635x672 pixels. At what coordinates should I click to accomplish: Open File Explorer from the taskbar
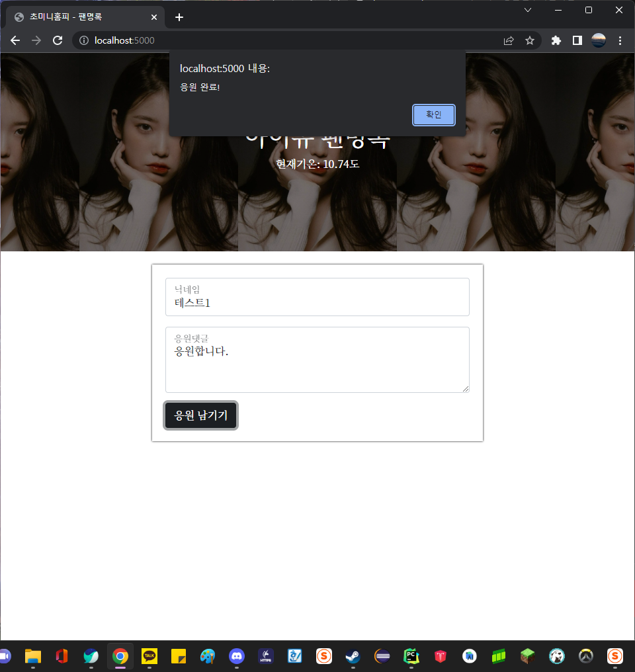pyautogui.click(x=33, y=655)
